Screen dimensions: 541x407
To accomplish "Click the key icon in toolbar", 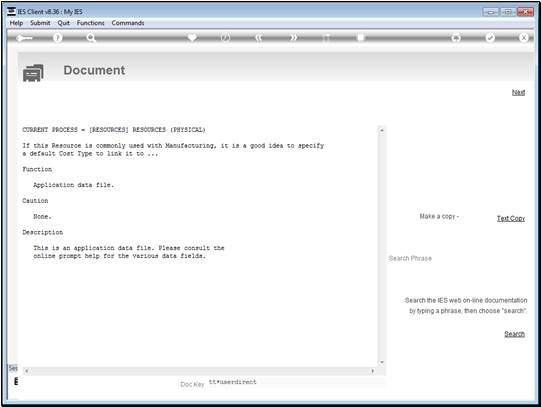I will click(24, 38).
